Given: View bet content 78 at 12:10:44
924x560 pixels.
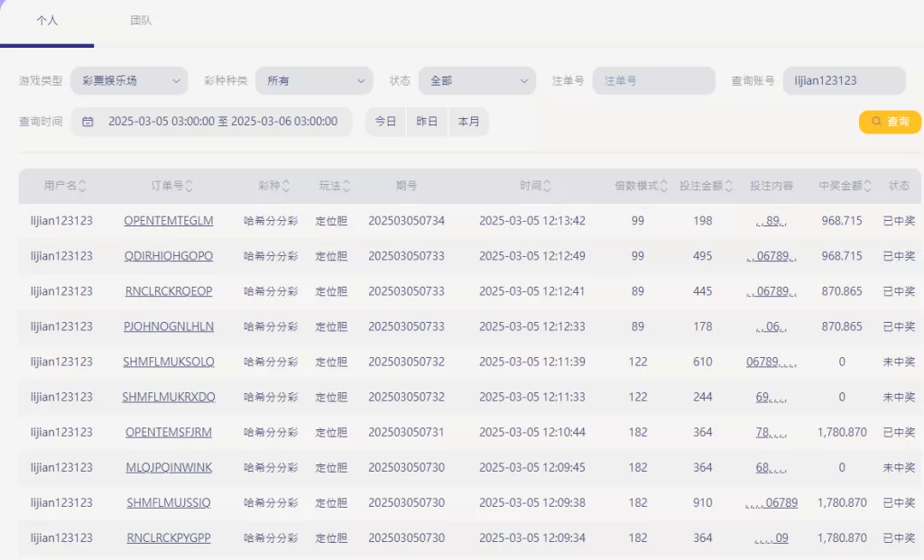Looking at the screenshot, I should point(772,432).
